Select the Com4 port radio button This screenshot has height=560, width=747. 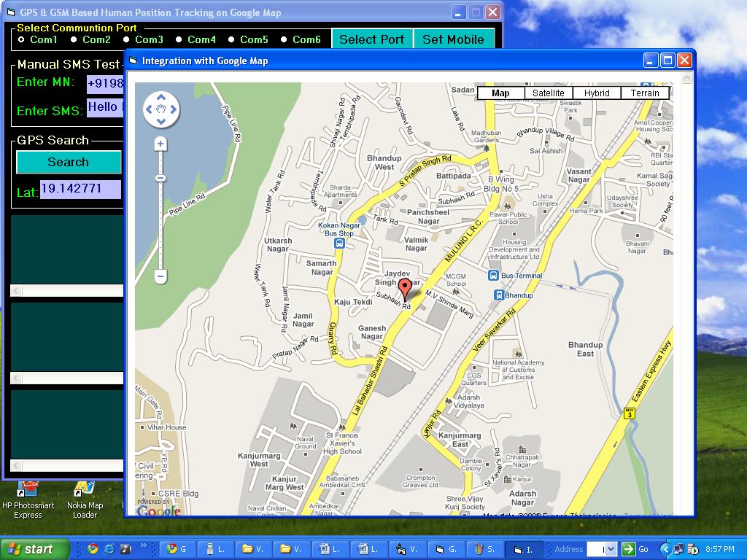click(x=179, y=39)
